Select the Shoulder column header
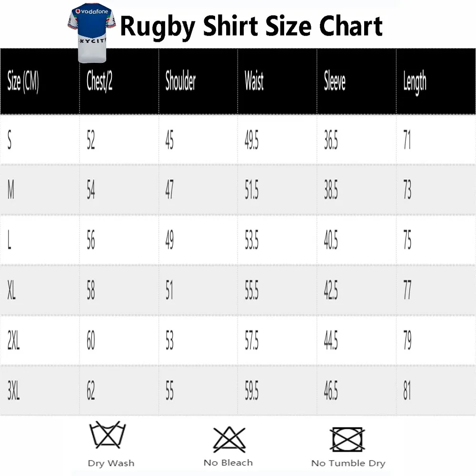 pyautogui.click(x=180, y=81)
